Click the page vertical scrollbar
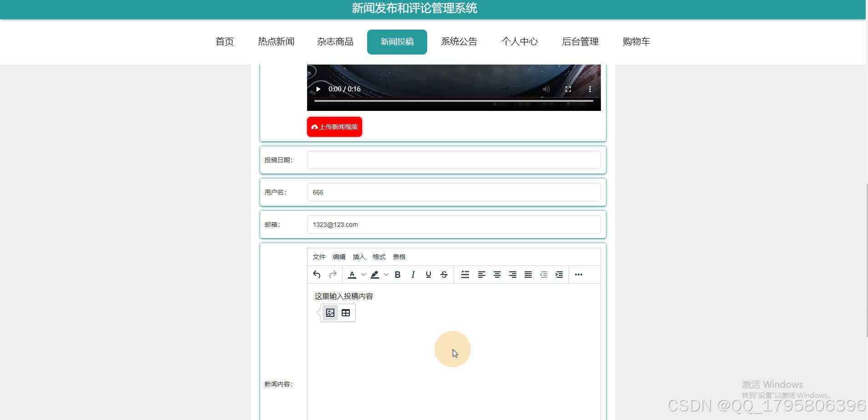The height and width of the screenshot is (420, 868). tap(867, 260)
